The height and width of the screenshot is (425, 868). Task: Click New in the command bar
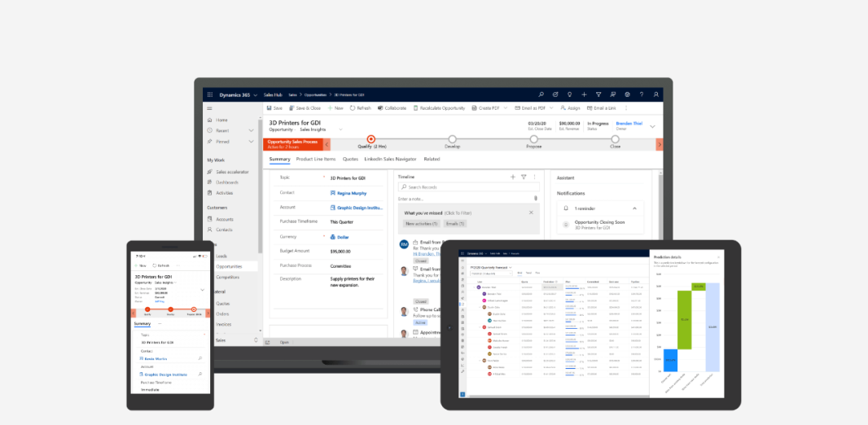335,108
